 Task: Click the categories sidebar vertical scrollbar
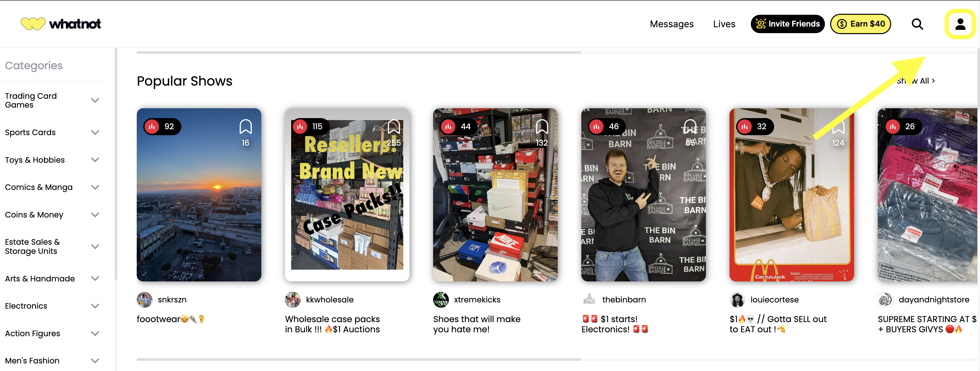coord(116,164)
